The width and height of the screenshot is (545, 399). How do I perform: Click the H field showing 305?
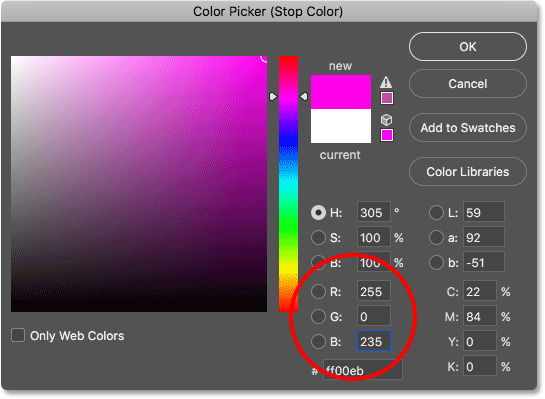(374, 212)
